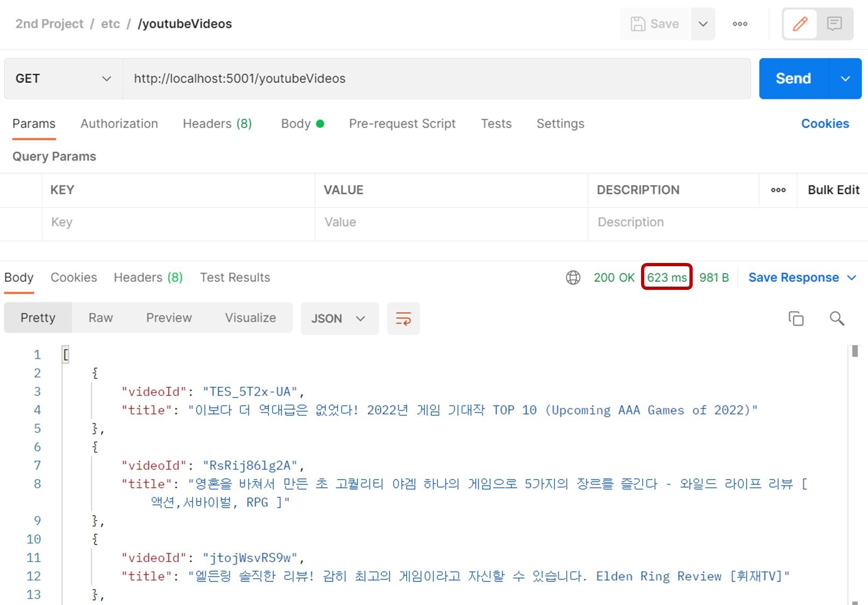Open the request more actions menu

point(740,24)
